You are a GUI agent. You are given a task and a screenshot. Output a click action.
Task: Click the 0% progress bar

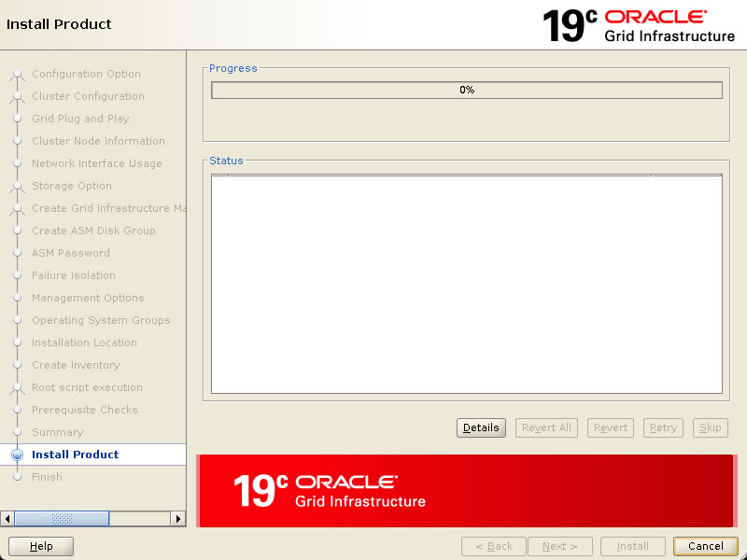[467, 90]
